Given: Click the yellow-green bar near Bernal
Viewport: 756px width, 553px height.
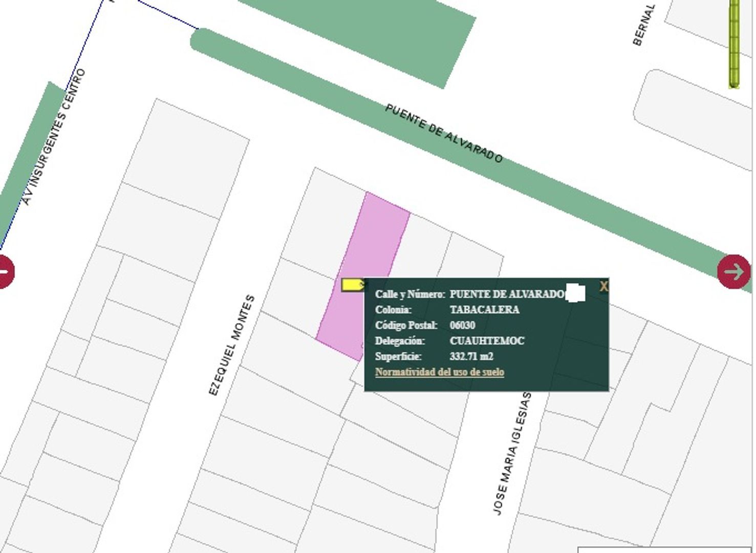Looking at the screenshot, I should point(734,44).
